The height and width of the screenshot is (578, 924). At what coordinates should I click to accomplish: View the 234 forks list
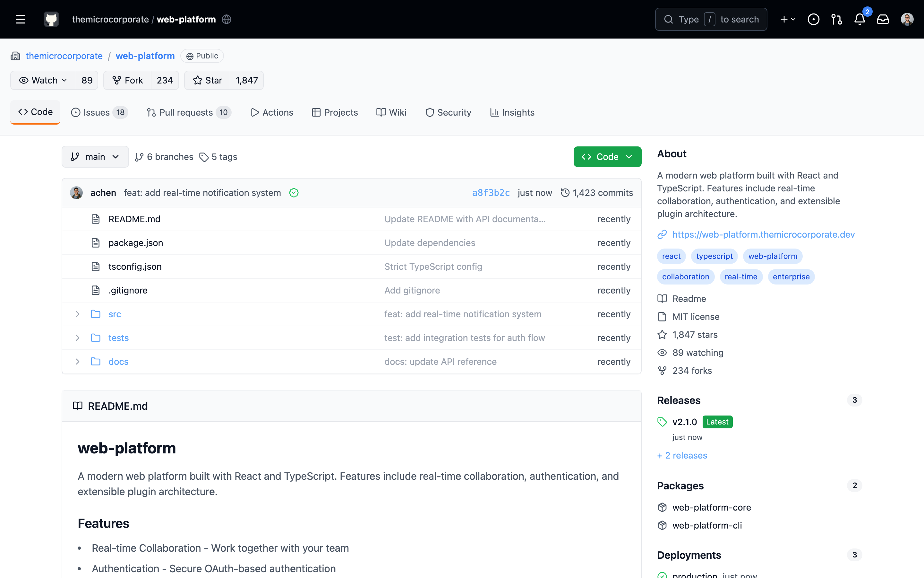685,371
